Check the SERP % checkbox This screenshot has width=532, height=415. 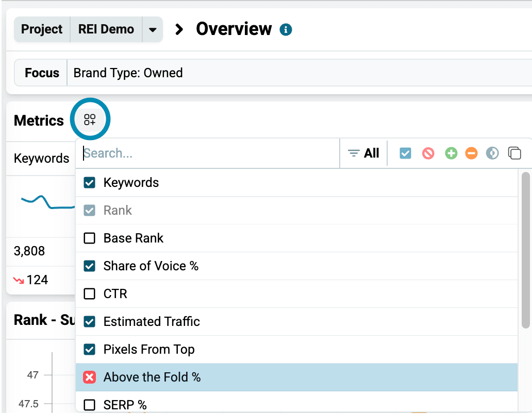[90, 405]
